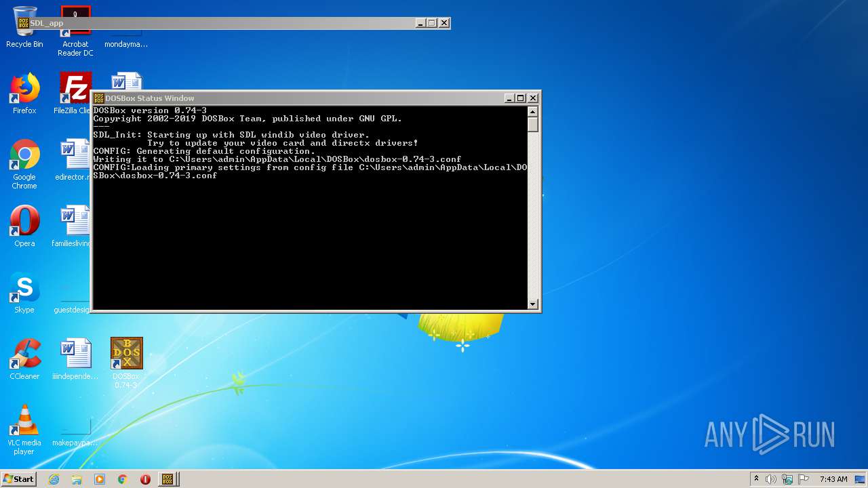Click the SDL_app window title bar

click(224, 23)
